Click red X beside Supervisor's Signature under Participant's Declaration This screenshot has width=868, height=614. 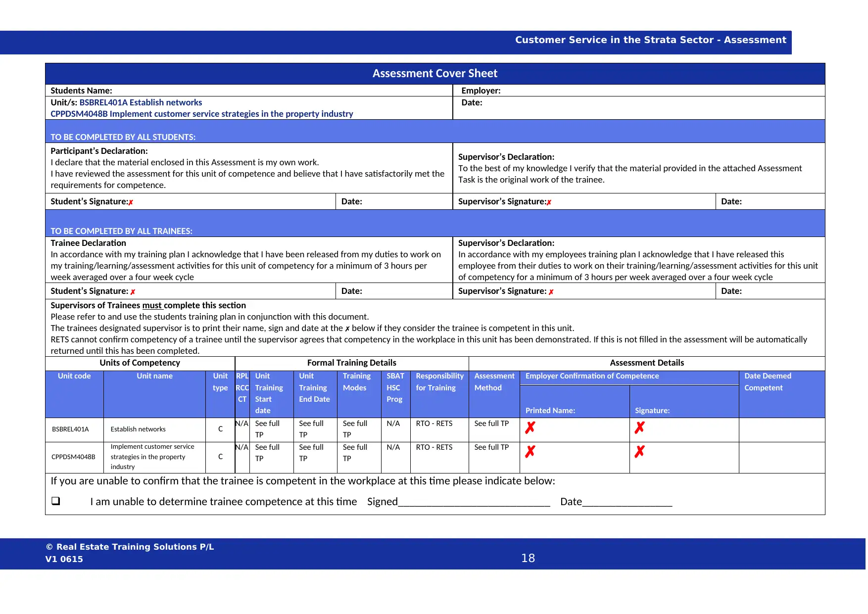point(549,202)
